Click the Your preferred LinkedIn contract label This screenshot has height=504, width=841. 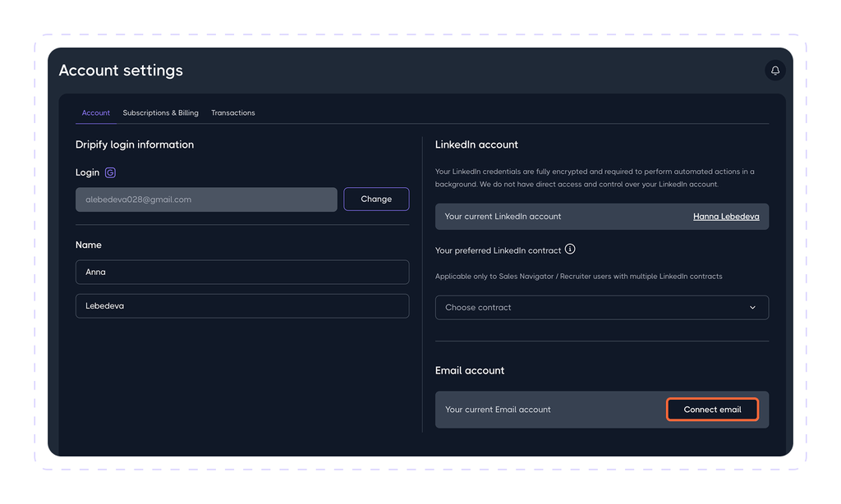[498, 250]
